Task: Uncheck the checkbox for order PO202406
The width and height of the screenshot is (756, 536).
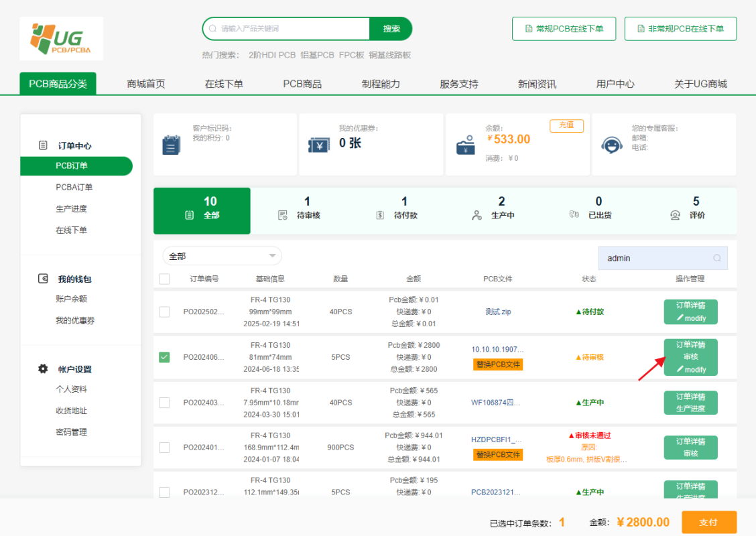Action: 164,357
